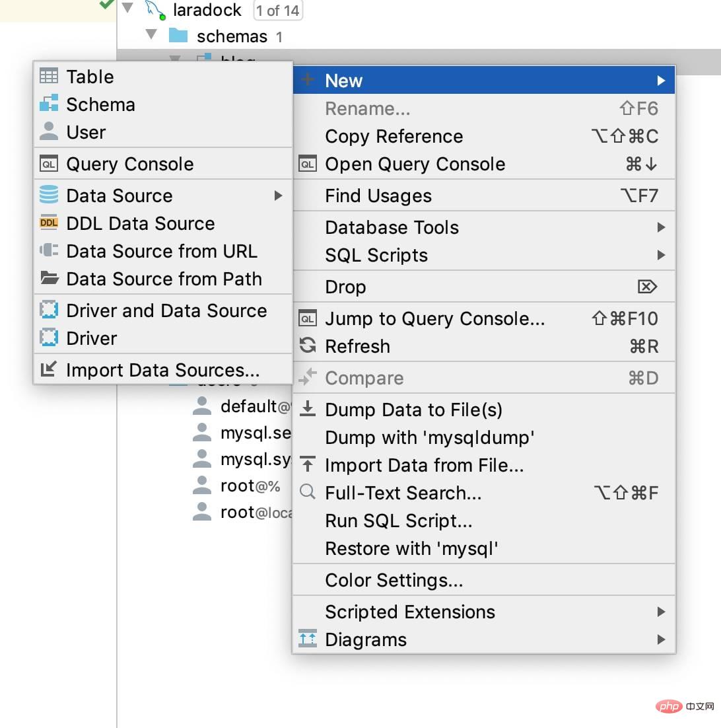Select the laradock tree node label
The height and width of the screenshot is (728, 721).
(x=207, y=10)
